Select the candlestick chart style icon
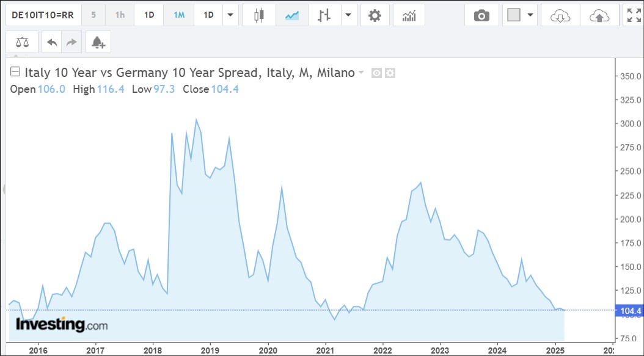 click(x=259, y=15)
